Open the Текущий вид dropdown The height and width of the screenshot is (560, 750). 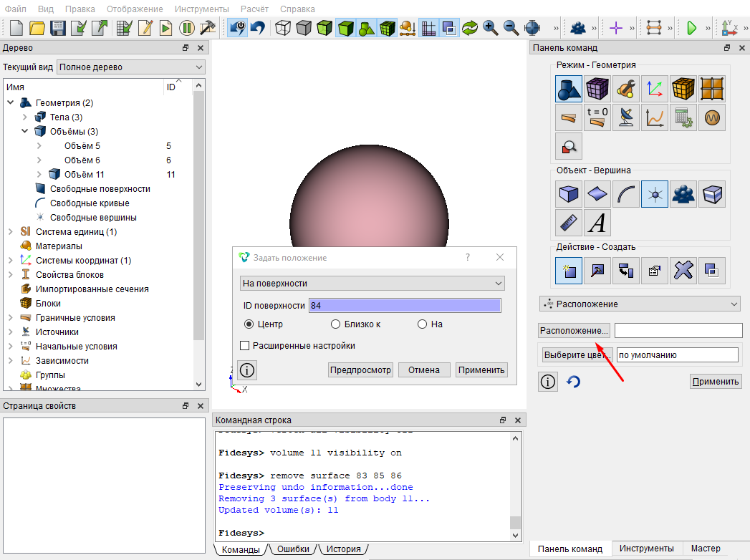pyautogui.click(x=131, y=67)
